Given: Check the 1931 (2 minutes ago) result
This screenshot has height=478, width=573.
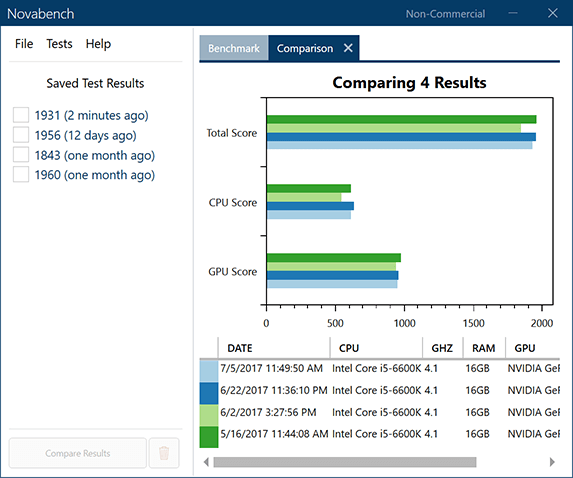Looking at the screenshot, I should coord(21,115).
